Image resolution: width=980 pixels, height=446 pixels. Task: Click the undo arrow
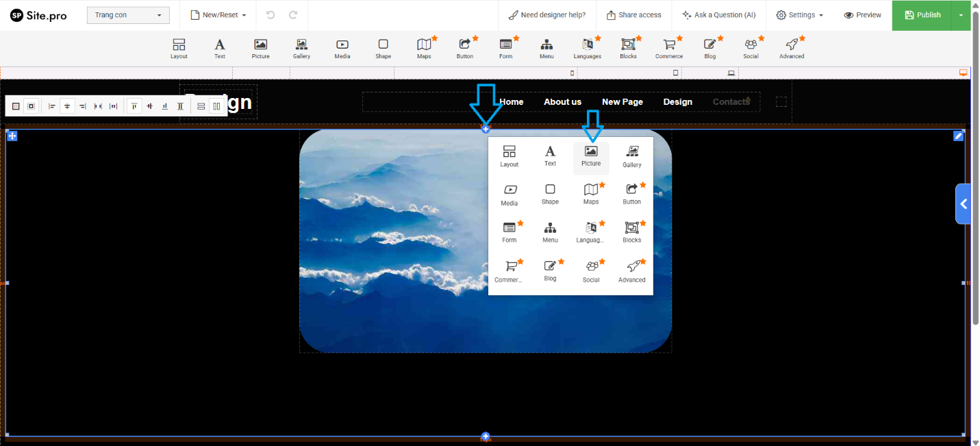(x=271, y=15)
